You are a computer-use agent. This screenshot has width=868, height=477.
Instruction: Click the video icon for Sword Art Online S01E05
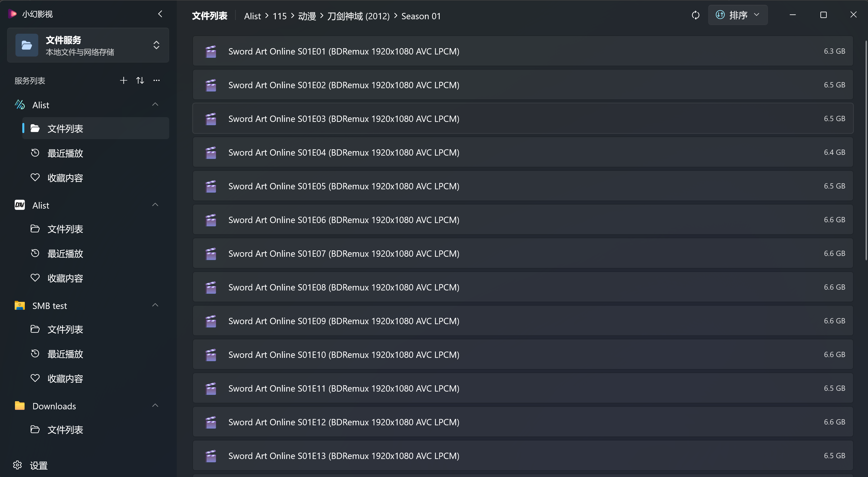(211, 186)
